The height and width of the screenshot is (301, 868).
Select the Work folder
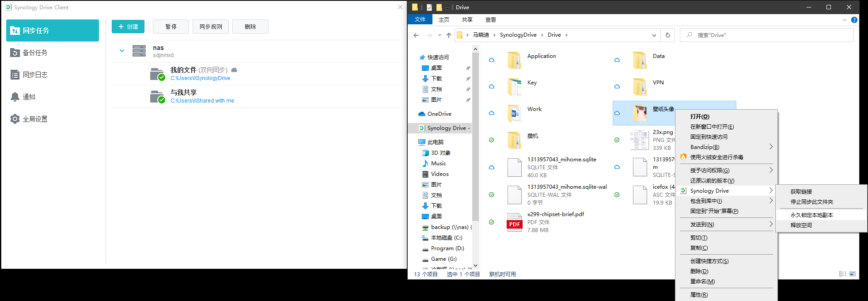click(x=534, y=109)
